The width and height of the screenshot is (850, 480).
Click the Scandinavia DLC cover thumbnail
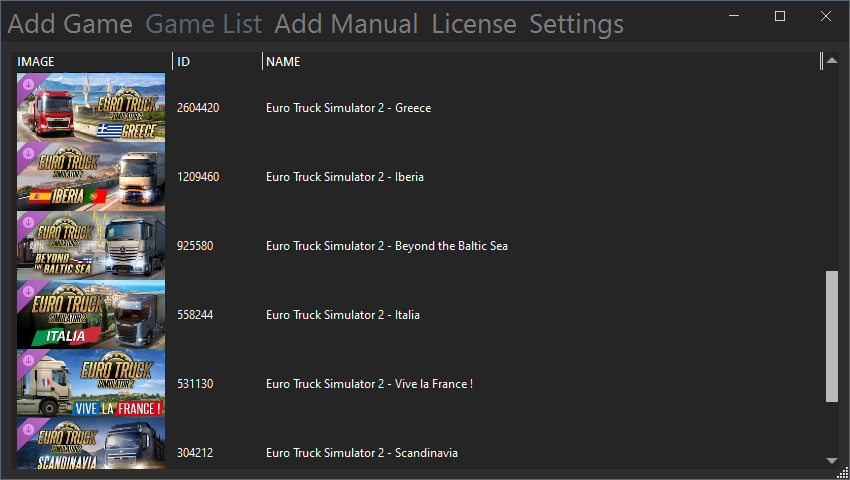pyautogui.click(x=91, y=444)
